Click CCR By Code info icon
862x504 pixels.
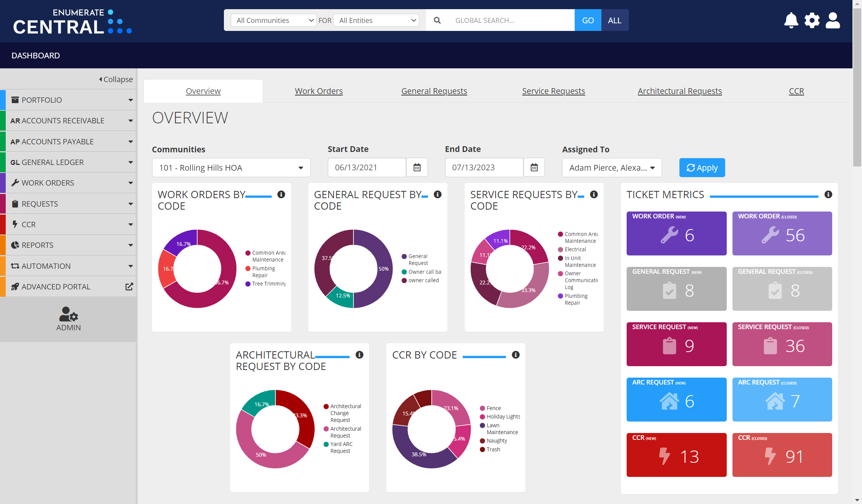click(x=515, y=355)
